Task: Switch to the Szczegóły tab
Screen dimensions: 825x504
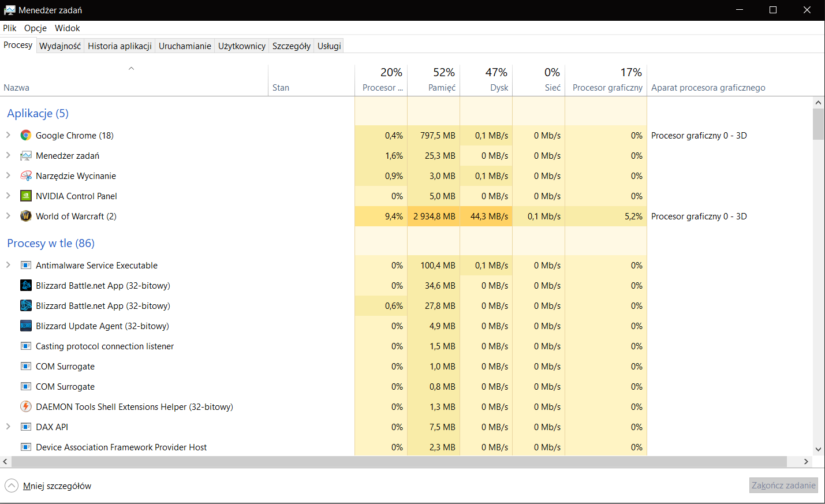Action: click(x=292, y=46)
